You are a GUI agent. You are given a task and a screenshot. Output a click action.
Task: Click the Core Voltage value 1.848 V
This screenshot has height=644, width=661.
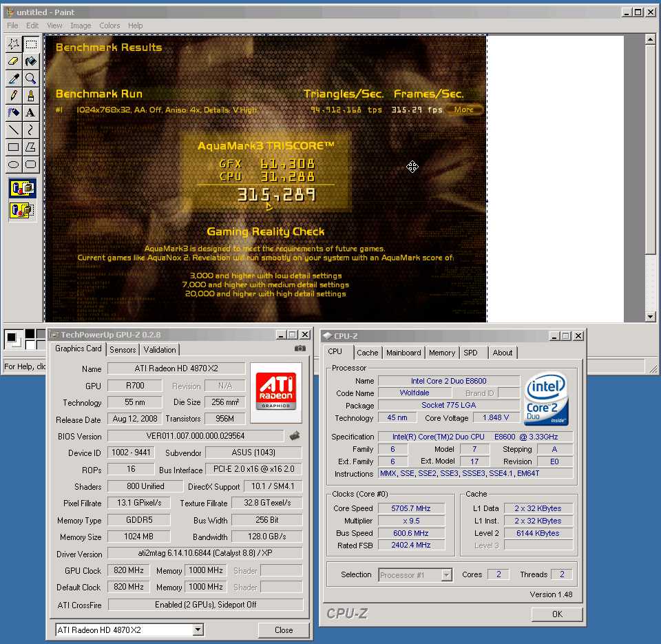point(496,417)
